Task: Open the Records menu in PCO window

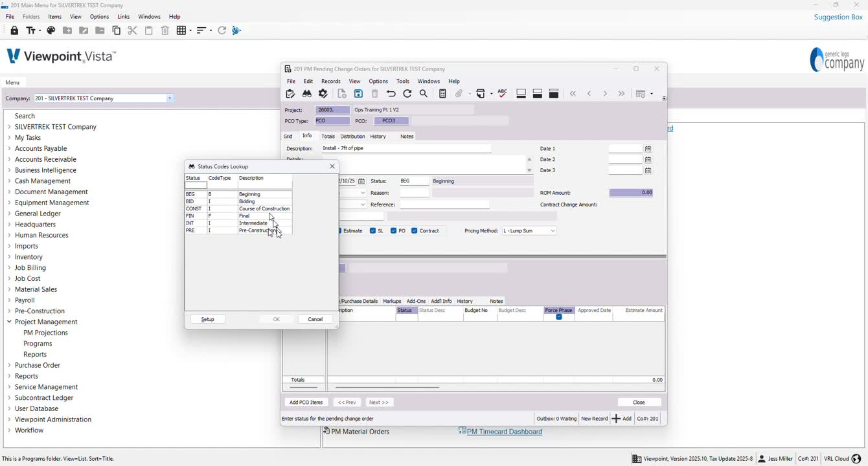Action: pyautogui.click(x=330, y=81)
